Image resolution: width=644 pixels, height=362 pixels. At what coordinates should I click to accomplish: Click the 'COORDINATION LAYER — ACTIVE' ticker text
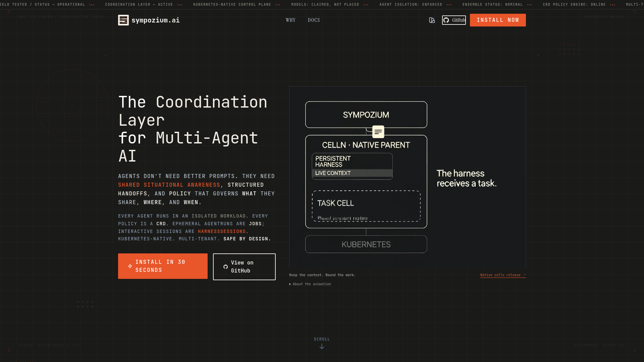(139, 5)
